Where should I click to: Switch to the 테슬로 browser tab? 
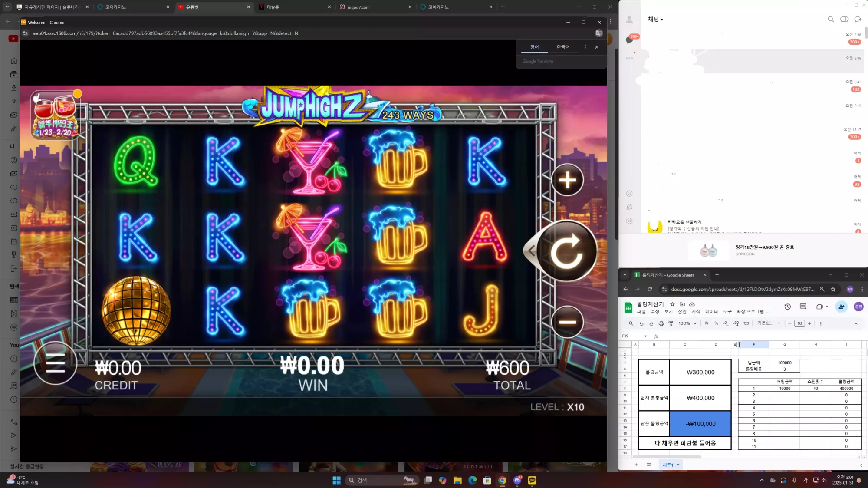tap(293, 7)
